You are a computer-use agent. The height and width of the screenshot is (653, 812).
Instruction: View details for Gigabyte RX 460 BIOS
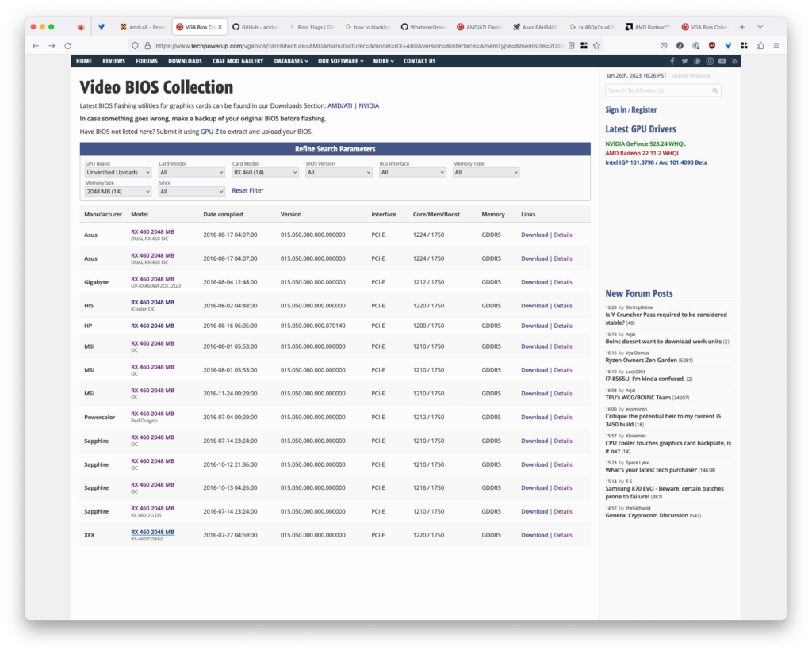coord(563,282)
